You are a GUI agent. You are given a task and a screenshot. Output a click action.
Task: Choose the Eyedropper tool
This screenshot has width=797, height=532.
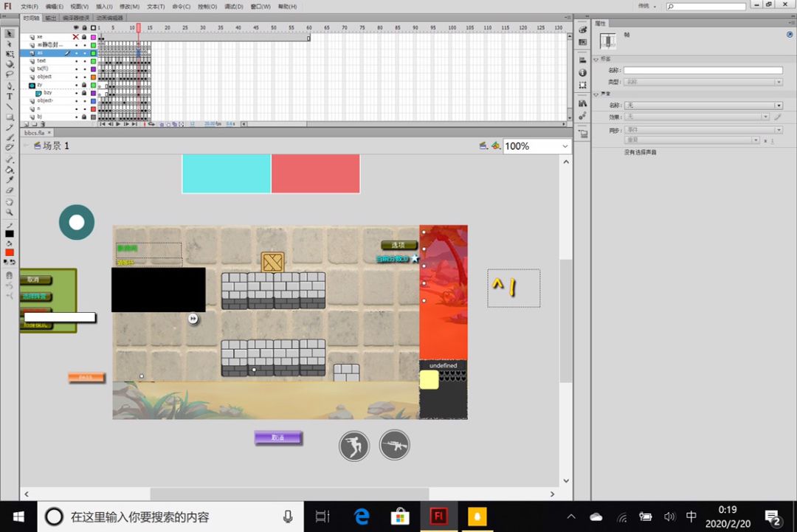[x=10, y=179]
